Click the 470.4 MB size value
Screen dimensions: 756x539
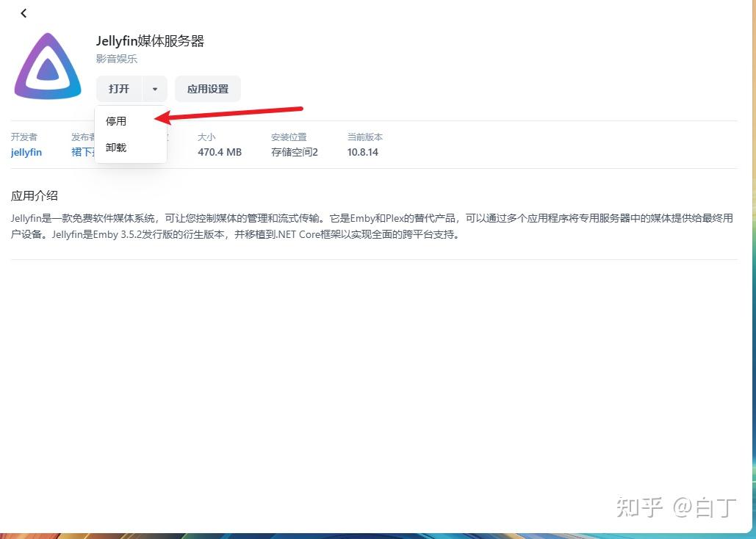220,152
